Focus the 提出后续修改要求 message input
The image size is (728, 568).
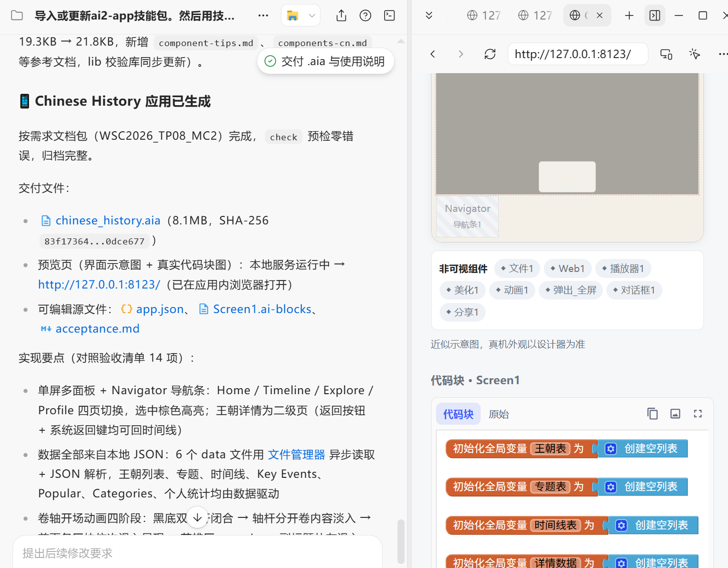[x=197, y=553]
